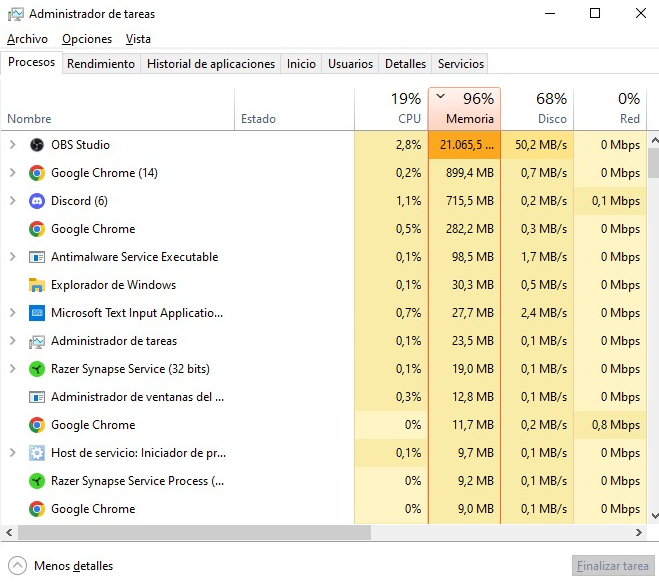The width and height of the screenshot is (659, 582).
Task: Click horizontal scrollbar right arrow
Action: tap(639, 532)
